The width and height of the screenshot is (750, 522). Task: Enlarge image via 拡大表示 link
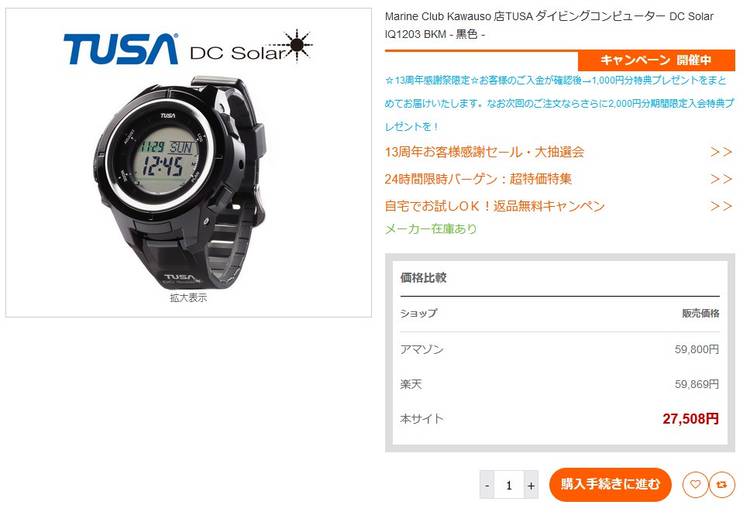(188, 298)
